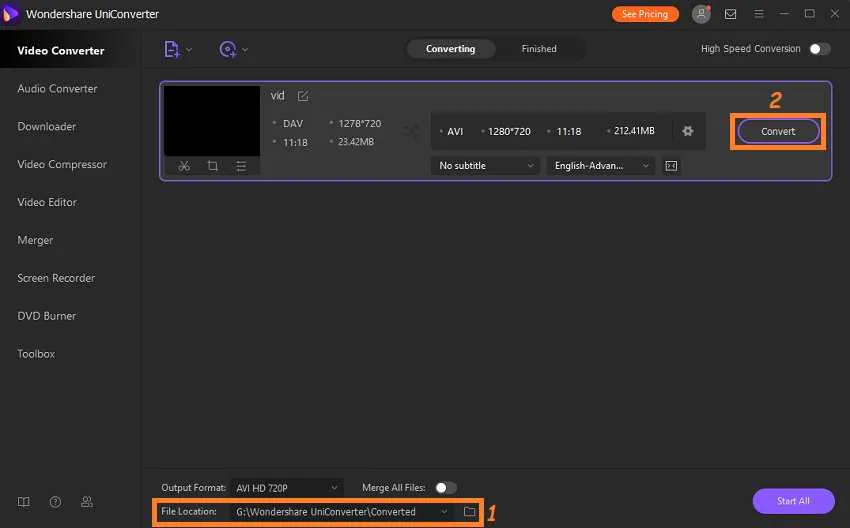Minimize the UniConverter window

784,14
